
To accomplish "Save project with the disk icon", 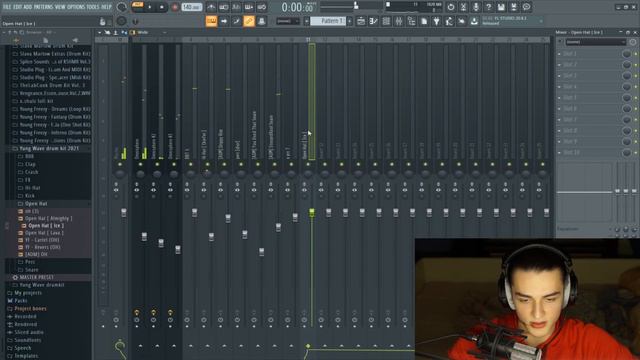I will (501, 7).
